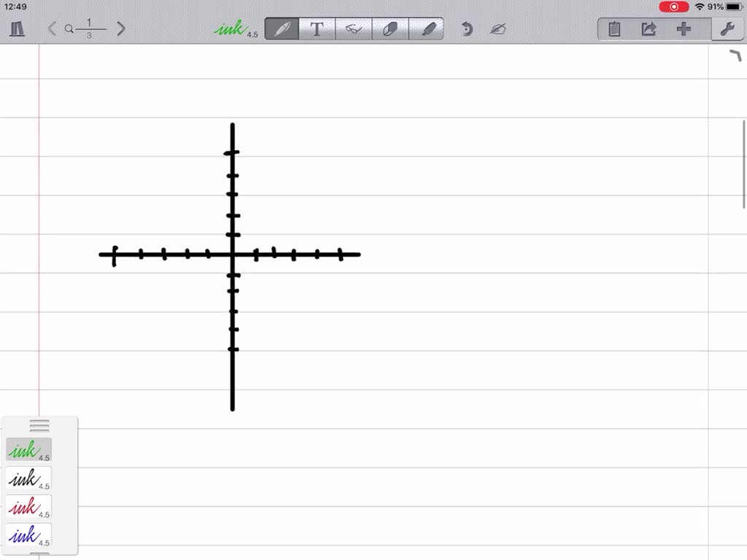This screenshot has height=560, width=747.
Task: Select the Text tool
Action: pos(317,28)
